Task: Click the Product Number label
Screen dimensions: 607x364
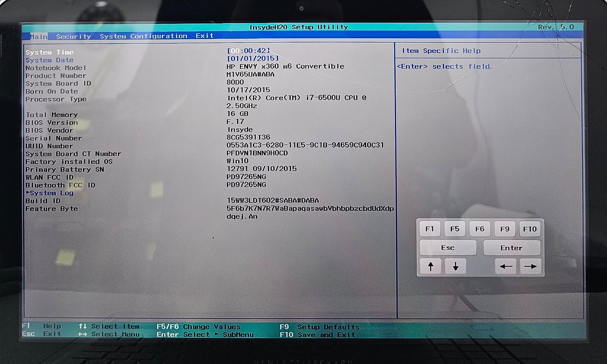Action: pyautogui.click(x=56, y=76)
